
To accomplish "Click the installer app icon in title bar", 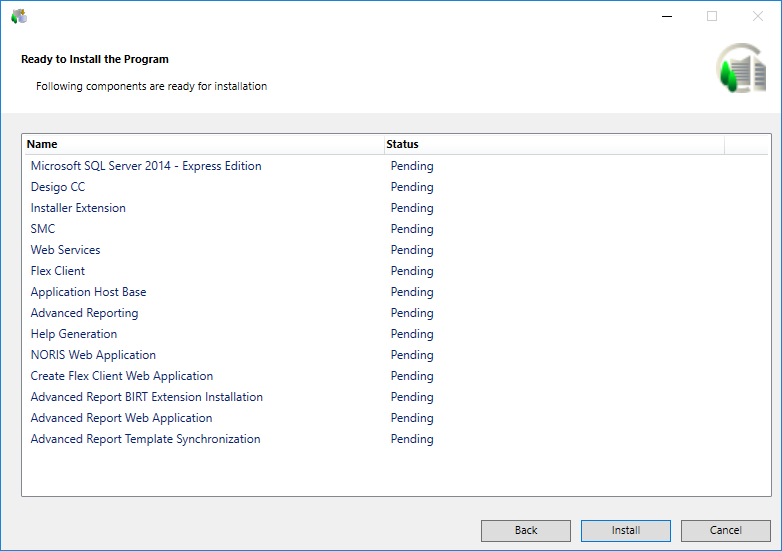I will point(19,16).
